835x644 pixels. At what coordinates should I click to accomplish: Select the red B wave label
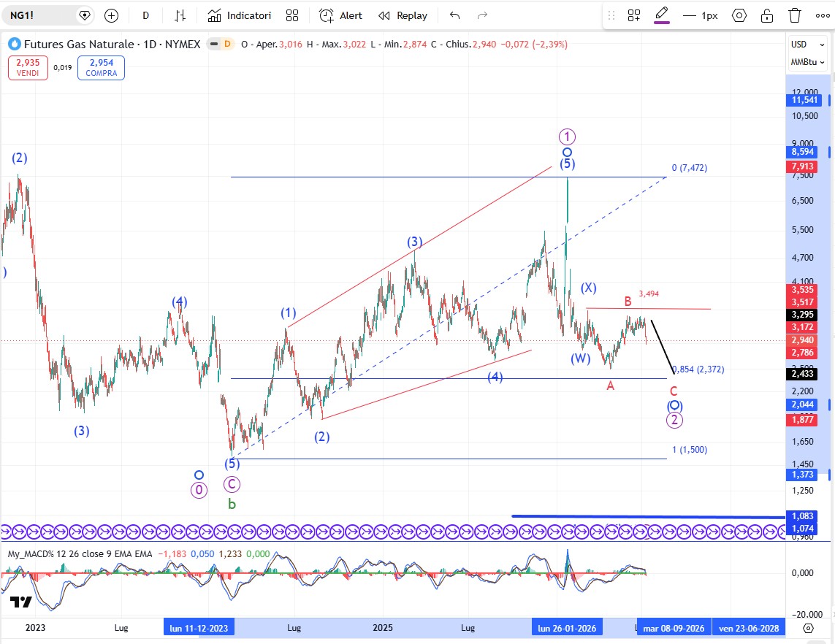628,302
